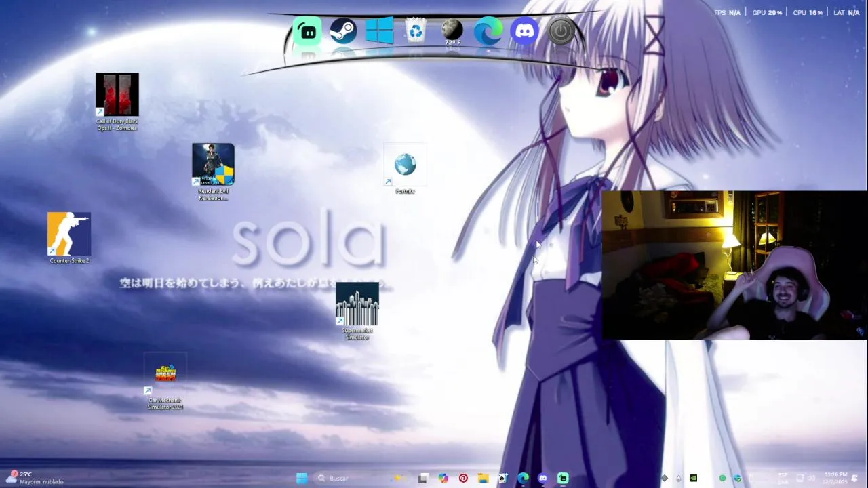The image size is (868, 488).
Task: Click the webcam overlay thumbnail
Action: point(734,265)
